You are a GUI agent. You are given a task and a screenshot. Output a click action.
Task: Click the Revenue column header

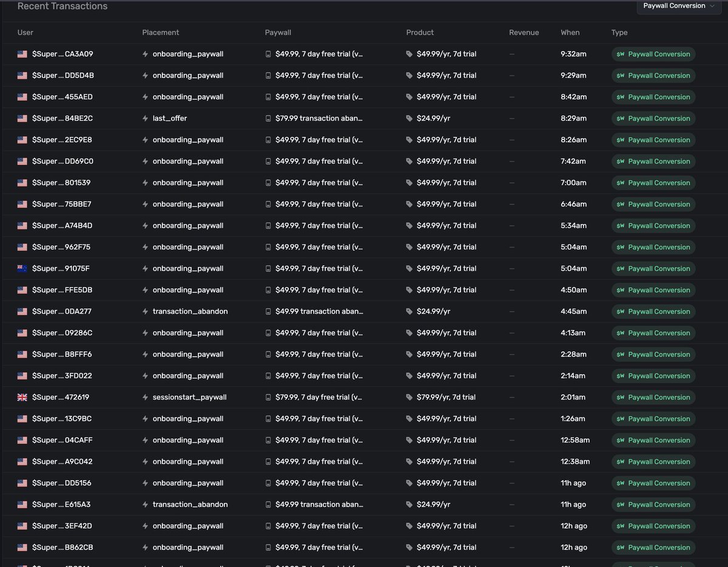[524, 33]
